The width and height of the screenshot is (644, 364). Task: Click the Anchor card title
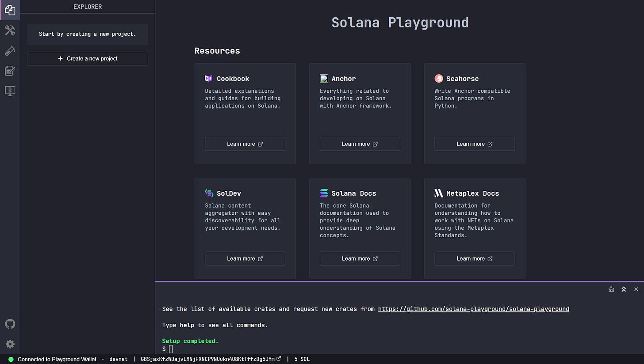tap(344, 79)
